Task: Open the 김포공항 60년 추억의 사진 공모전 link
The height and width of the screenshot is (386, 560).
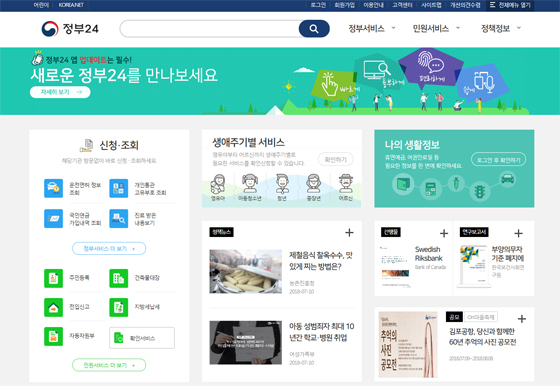Action: (x=482, y=337)
